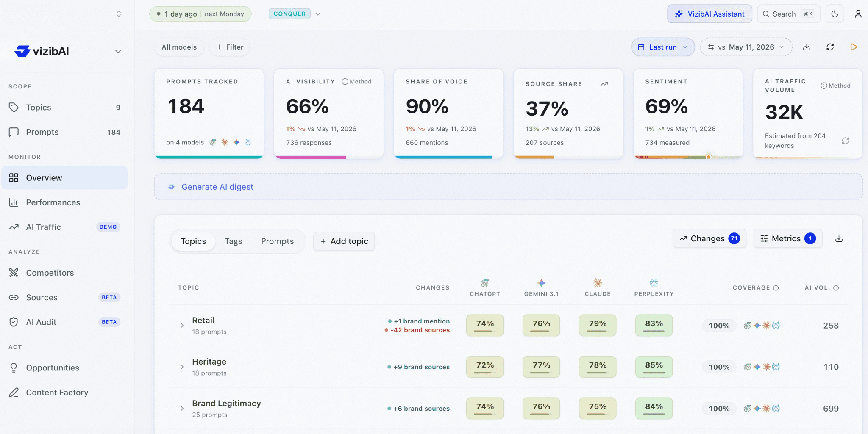Screen dimensions: 868x434
Task: Open the AI Traffic Volume Method info
Action: 835,86
